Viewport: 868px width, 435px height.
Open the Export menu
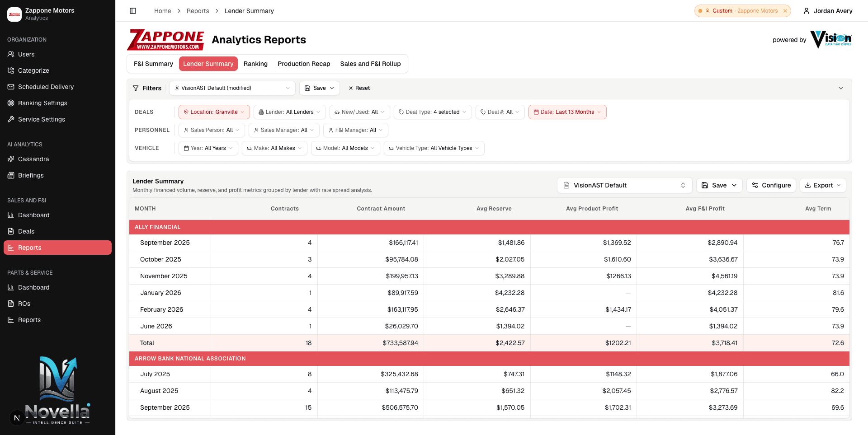click(x=823, y=185)
